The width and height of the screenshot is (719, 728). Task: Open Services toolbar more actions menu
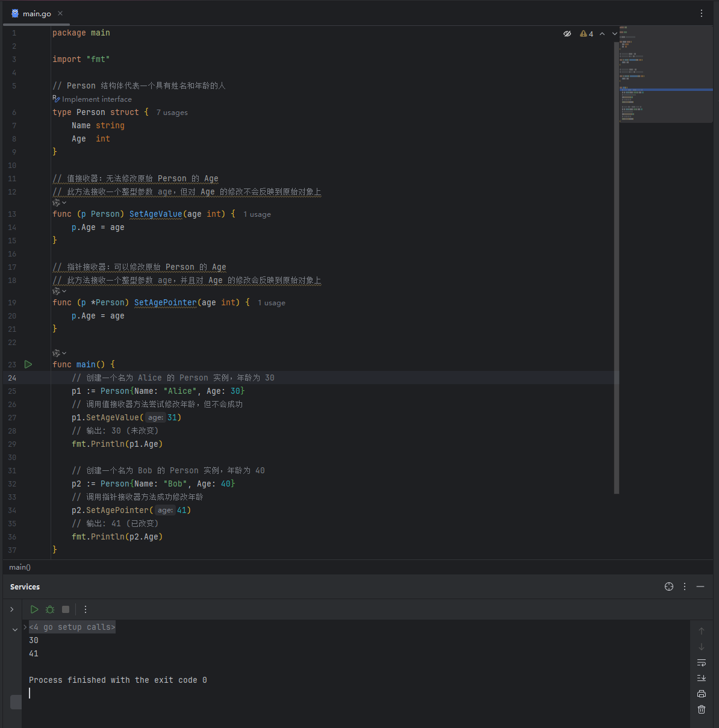click(85, 609)
